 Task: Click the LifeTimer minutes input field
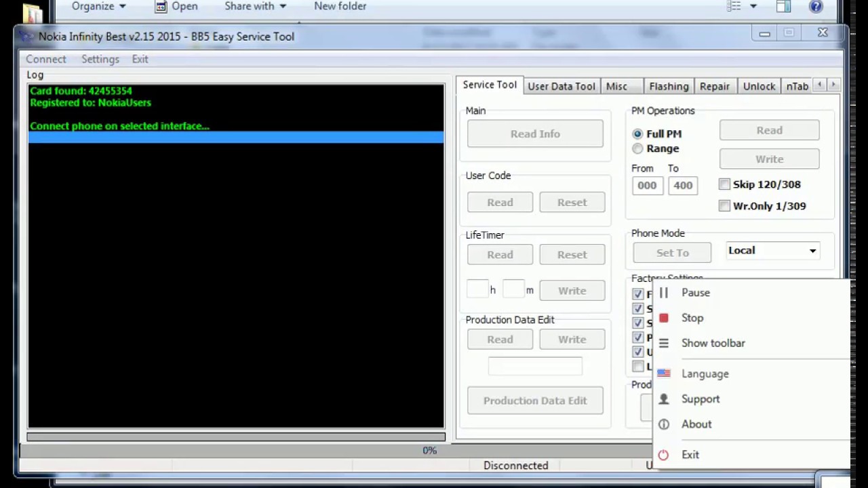513,289
